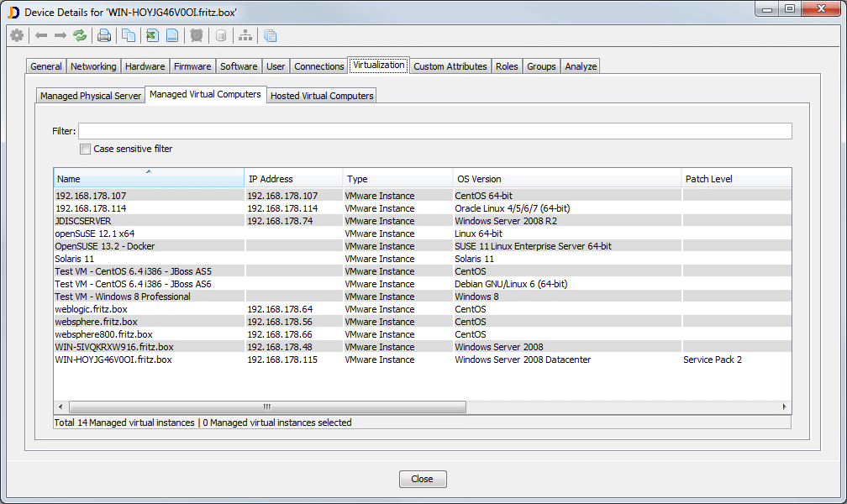Enable the case sensitive filter checkbox
Viewport: 847px width, 504px height.
coord(85,149)
